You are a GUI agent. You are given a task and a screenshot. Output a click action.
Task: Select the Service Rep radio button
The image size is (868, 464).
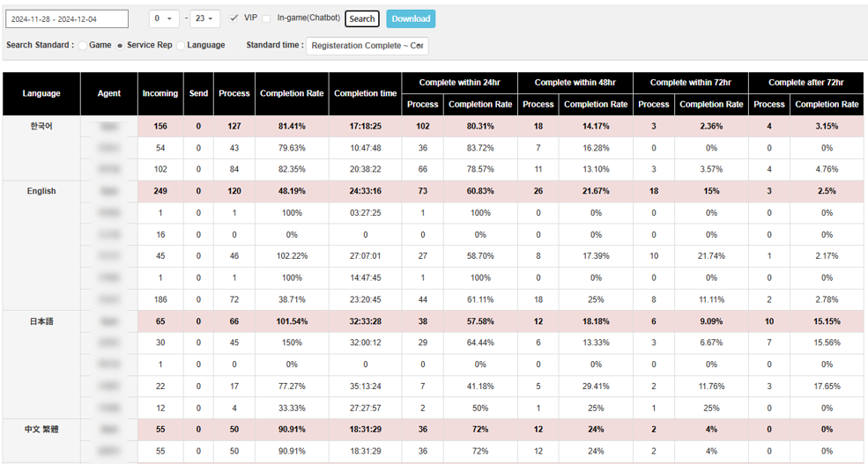pos(121,45)
